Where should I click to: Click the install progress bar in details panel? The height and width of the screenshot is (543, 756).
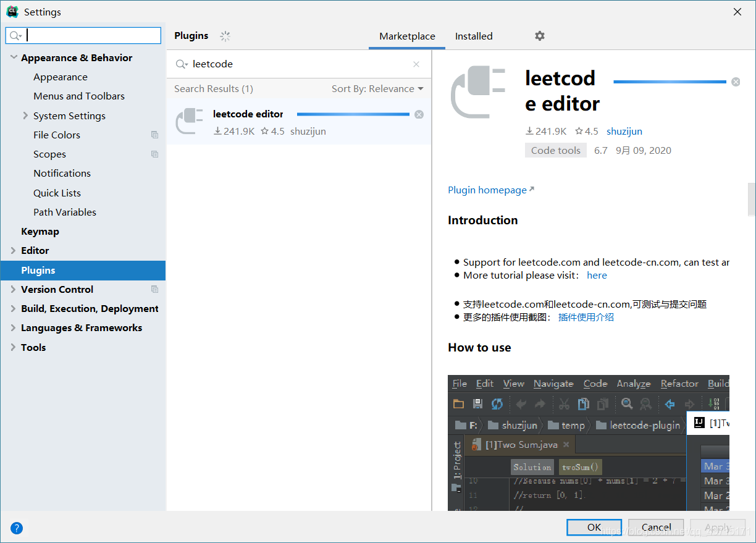[670, 82]
